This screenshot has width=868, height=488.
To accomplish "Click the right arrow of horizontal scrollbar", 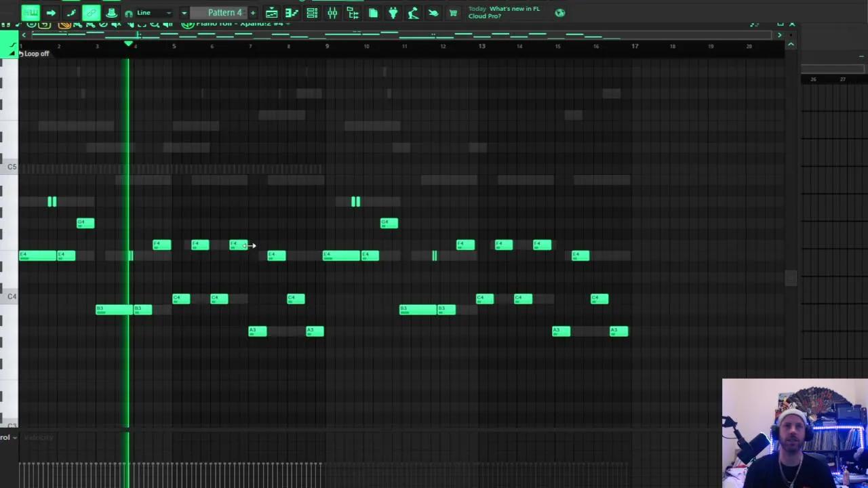I will pyautogui.click(x=779, y=35).
